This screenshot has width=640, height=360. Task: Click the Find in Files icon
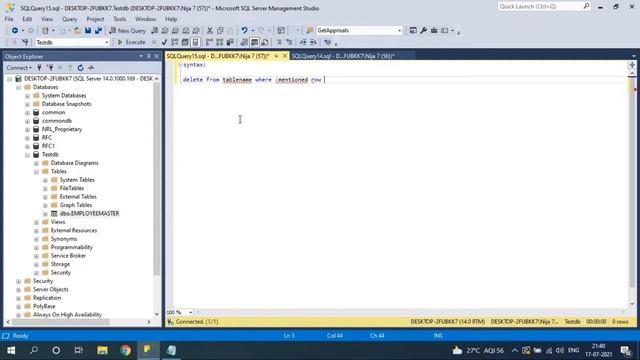pos(310,31)
